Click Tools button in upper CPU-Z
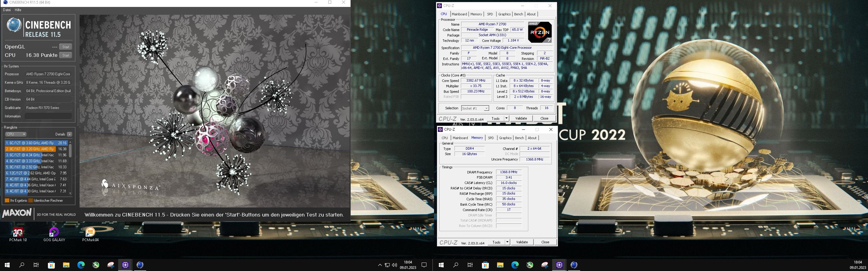 click(x=496, y=119)
